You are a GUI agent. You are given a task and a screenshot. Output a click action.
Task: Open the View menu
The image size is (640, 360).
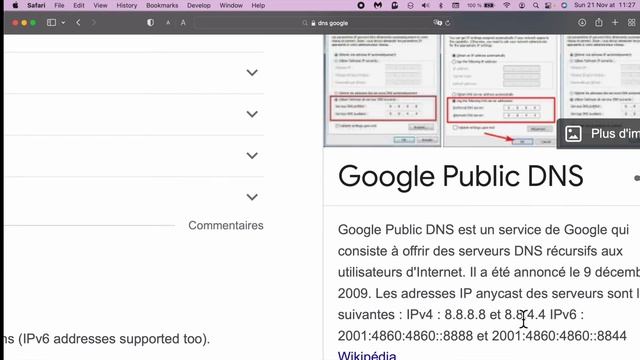point(100,5)
